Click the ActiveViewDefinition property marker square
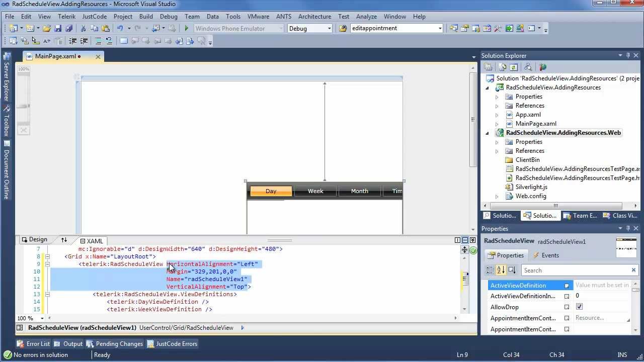 [x=567, y=285]
